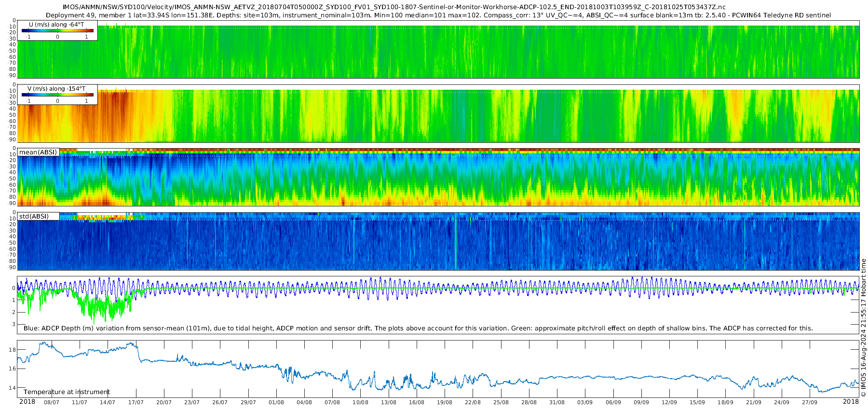This screenshot has width=868, height=410.
Task: Click the 14/07 date tick on time axis
Action: 108,402
